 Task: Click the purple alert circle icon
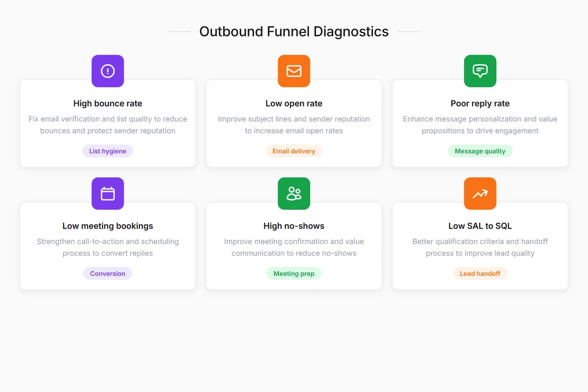(x=108, y=71)
